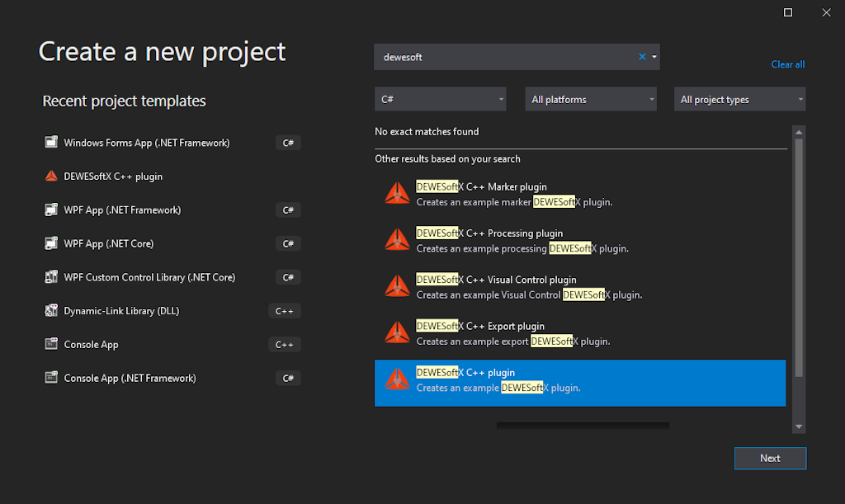Click the DEWESoftX C++ Visual Control plugin icon

(397, 286)
